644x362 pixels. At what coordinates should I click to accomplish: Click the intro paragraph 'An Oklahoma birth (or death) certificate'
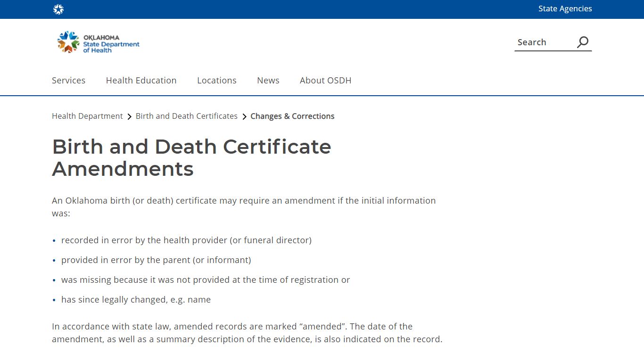point(244,206)
